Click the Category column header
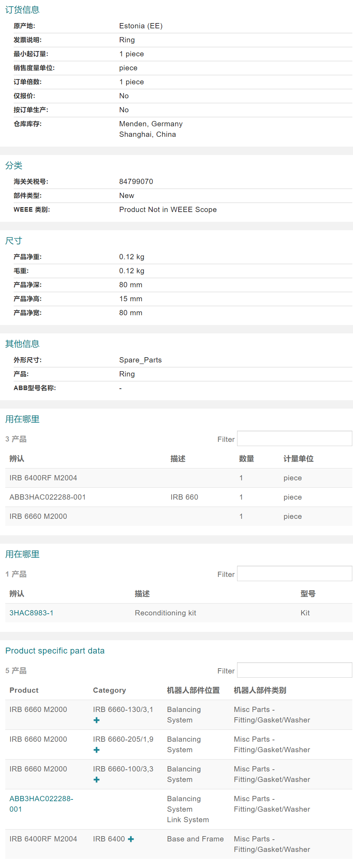The height and width of the screenshot is (868, 353). coord(109,690)
